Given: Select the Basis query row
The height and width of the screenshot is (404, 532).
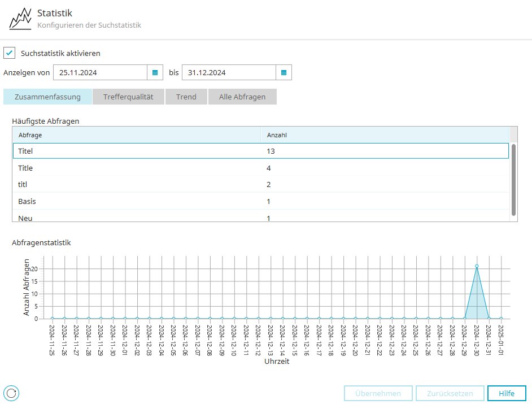Looking at the screenshot, I should [260, 201].
